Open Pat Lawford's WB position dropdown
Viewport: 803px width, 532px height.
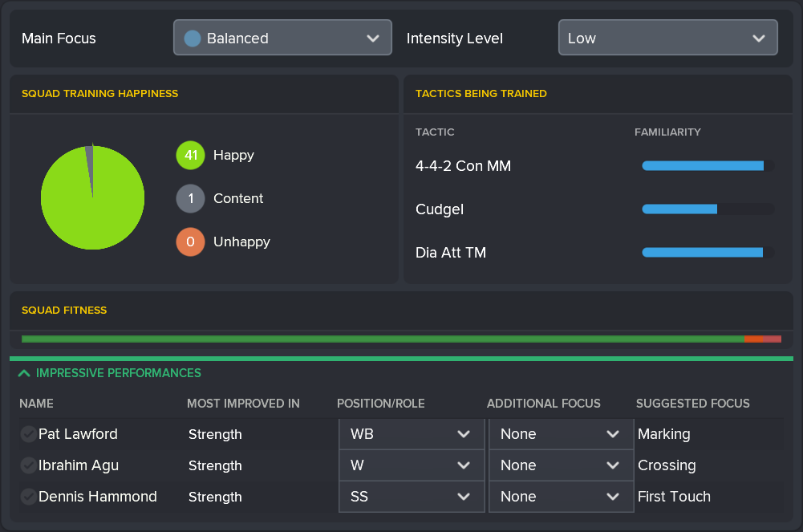[411, 433]
